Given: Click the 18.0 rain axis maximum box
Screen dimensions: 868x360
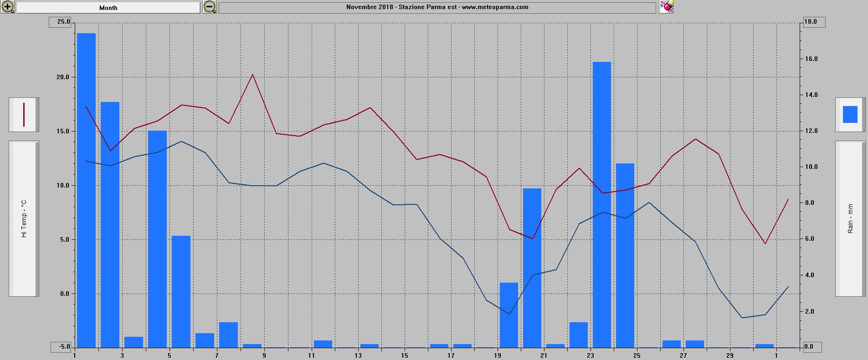Looking at the screenshot, I should click(x=813, y=22).
